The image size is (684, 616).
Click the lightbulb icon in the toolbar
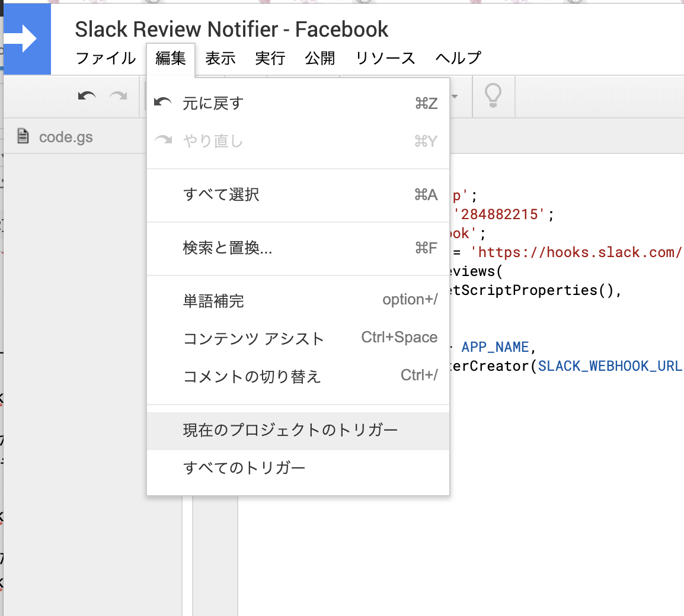[x=493, y=96]
